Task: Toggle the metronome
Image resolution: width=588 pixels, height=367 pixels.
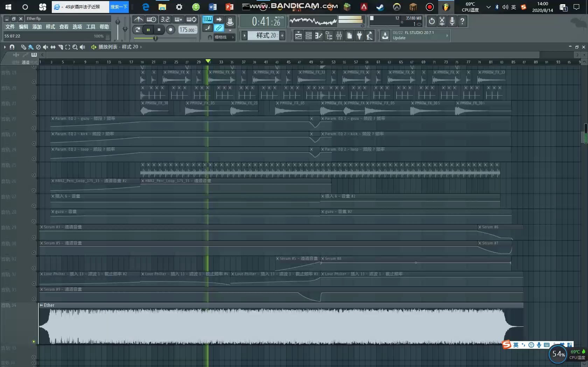Action: click(x=138, y=20)
